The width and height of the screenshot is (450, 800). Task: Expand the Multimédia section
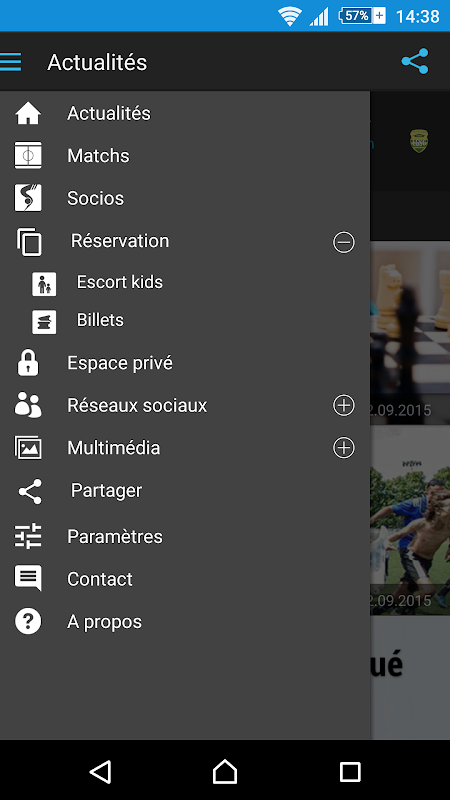pyautogui.click(x=344, y=448)
